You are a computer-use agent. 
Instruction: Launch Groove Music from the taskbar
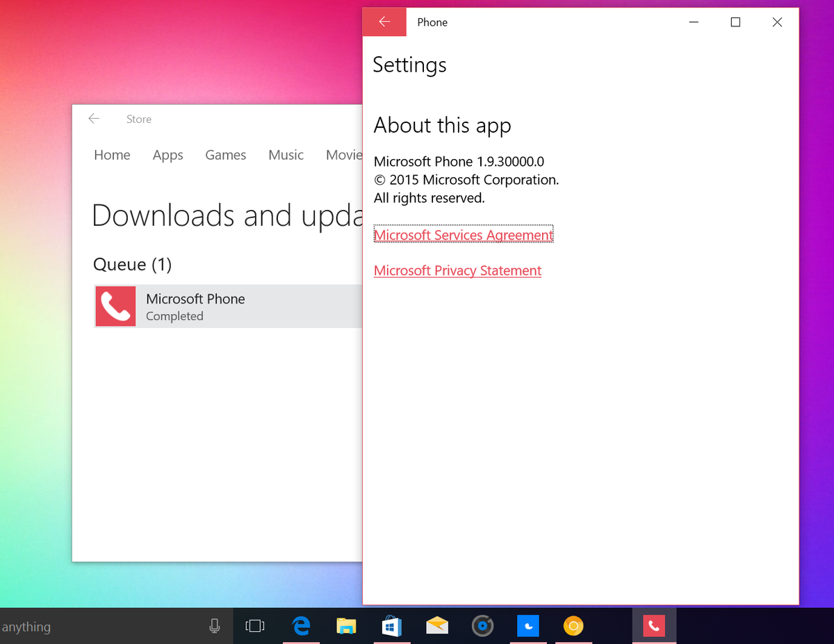(x=482, y=626)
